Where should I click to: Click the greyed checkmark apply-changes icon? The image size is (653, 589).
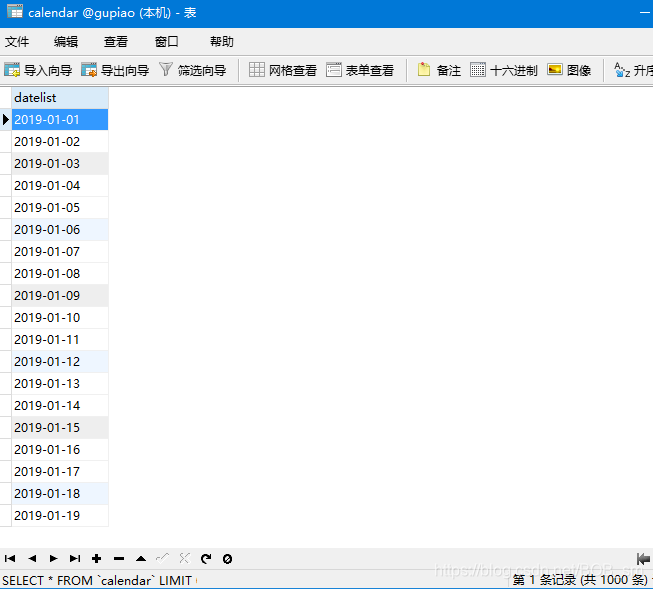pyautogui.click(x=162, y=558)
